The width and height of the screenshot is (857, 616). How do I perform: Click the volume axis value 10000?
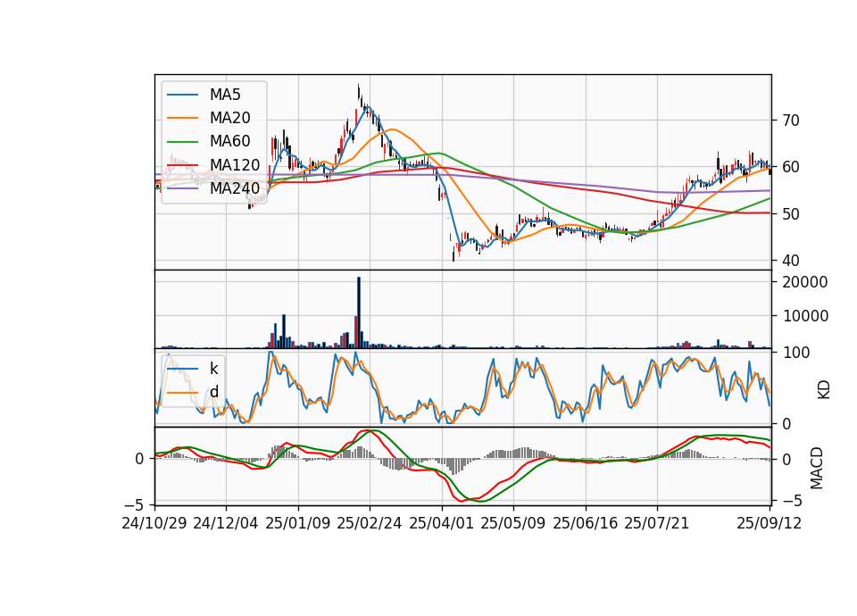coord(805,316)
